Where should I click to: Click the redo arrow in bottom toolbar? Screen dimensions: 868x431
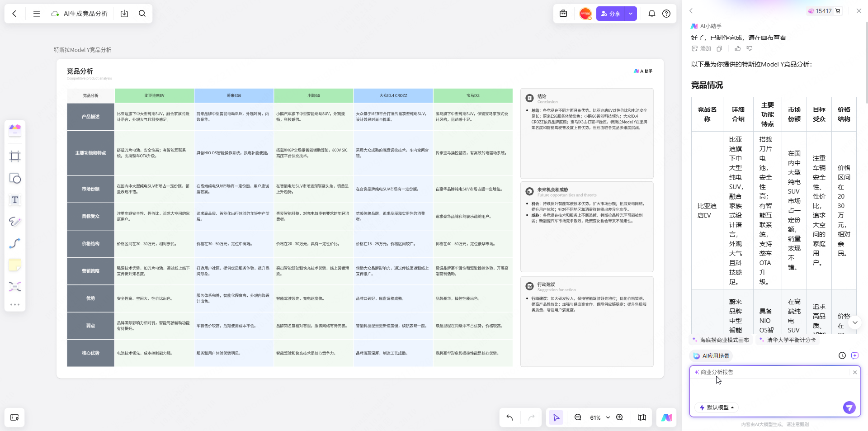click(x=532, y=417)
